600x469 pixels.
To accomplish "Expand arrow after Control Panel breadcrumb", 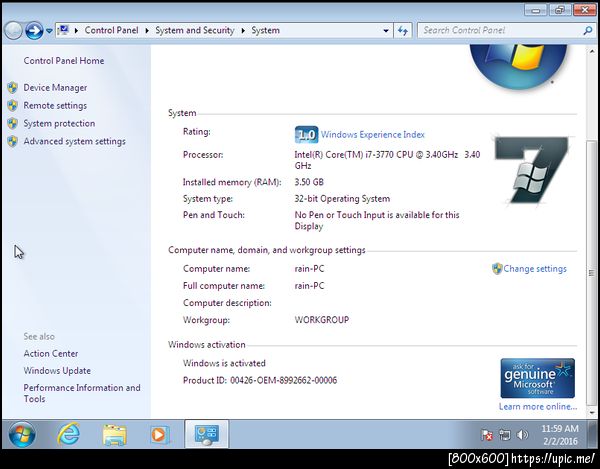I will (147, 30).
